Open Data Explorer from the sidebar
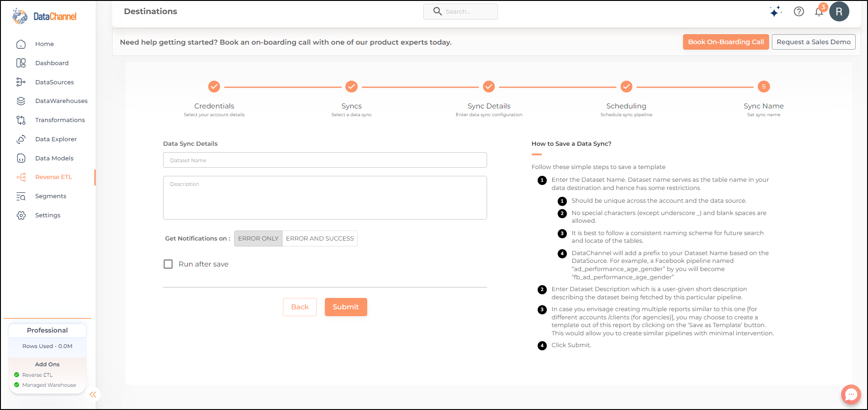The height and width of the screenshot is (410, 868). (56, 139)
